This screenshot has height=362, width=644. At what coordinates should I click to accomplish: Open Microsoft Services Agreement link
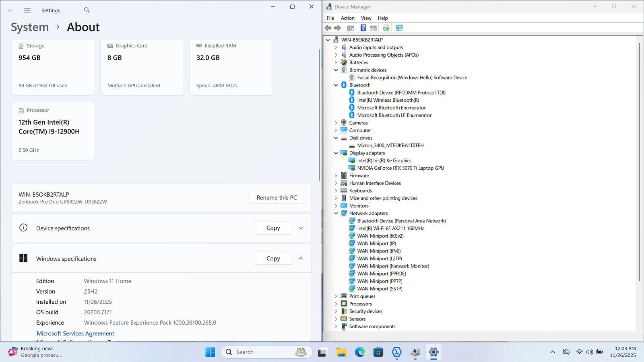click(x=75, y=333)
